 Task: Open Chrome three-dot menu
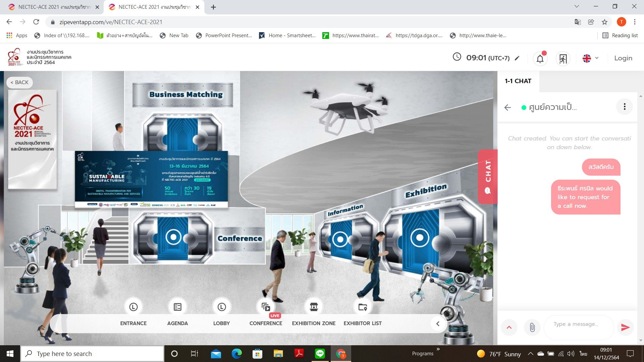pyautogui.click(x=635, y=22)
